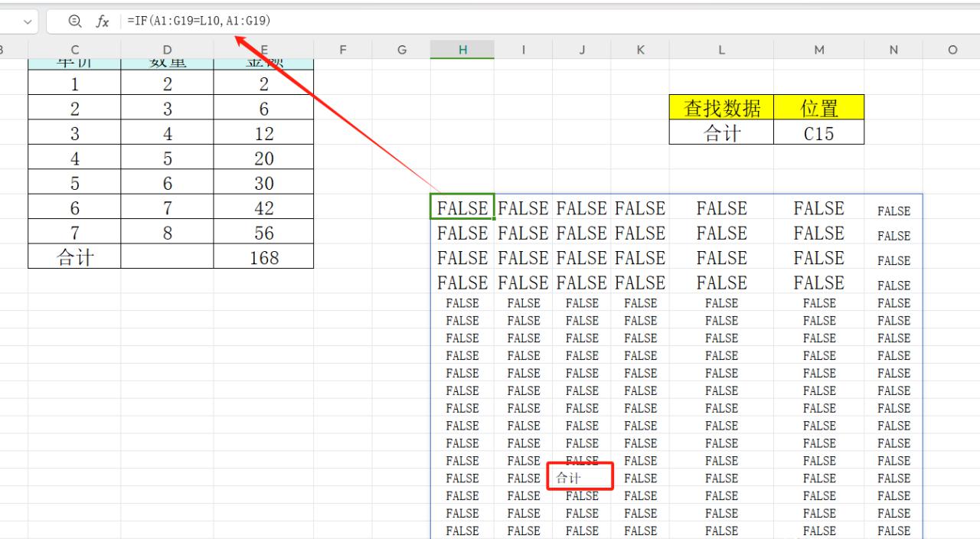Select the amount cell showing 56
Viewport: 980px width, 539px height.
(x=263, y=233)
